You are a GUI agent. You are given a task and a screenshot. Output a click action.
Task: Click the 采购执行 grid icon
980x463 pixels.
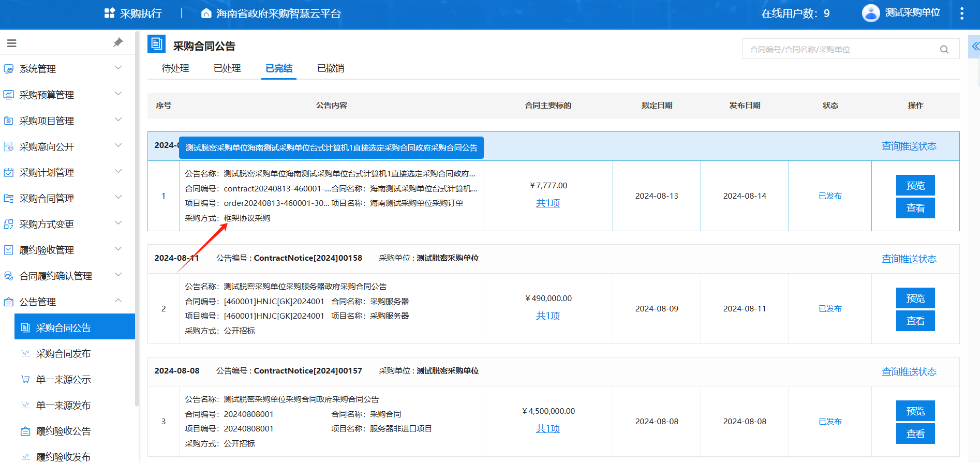point(109,13)
